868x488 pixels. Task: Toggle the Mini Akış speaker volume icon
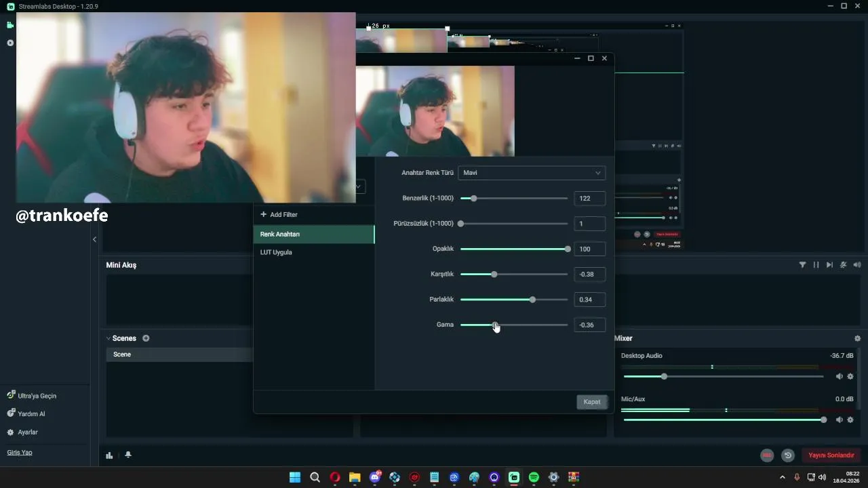tap(857, 265)
